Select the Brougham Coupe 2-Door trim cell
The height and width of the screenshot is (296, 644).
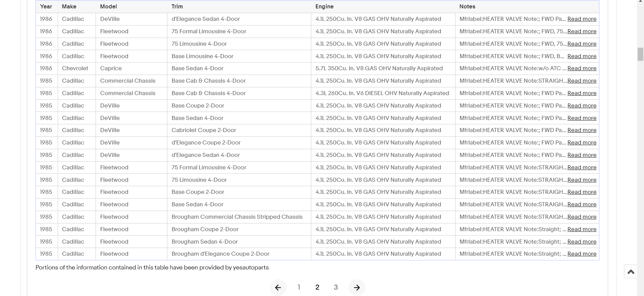click(239, 229)
